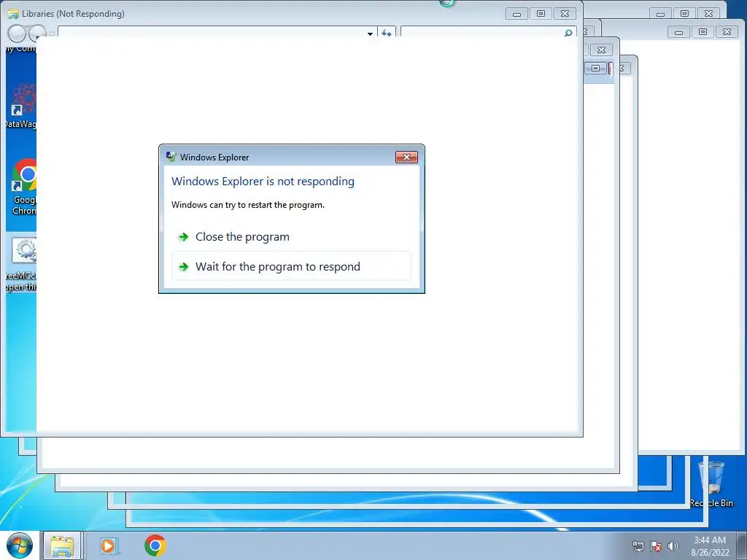This screenshot has width=747, height=560.
Task: Select Wait for the program to respond
Action: tap(292, 267)
